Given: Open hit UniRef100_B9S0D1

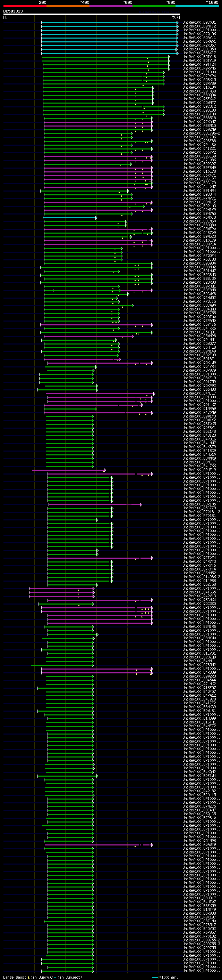Looking at the screenshot, I should [199, 23].
